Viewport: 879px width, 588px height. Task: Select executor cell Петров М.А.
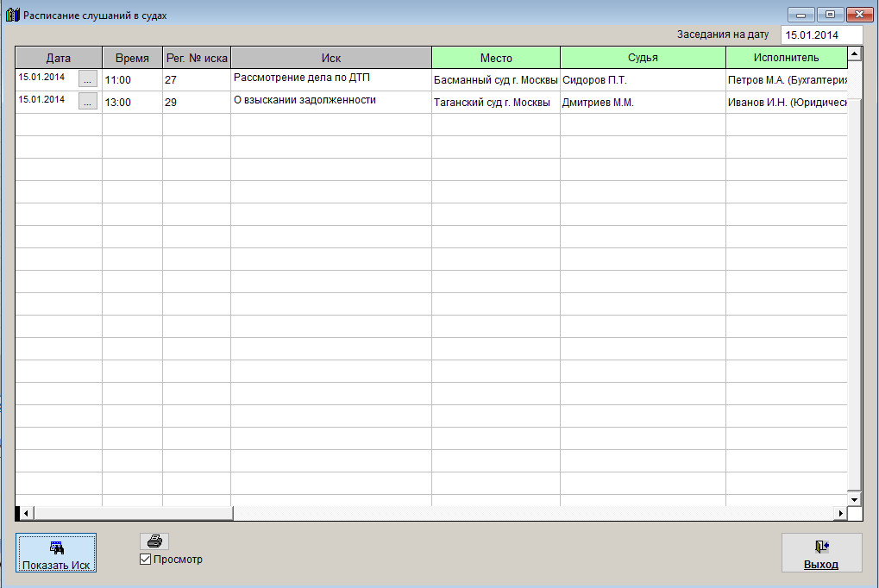(x=787, y=79)
